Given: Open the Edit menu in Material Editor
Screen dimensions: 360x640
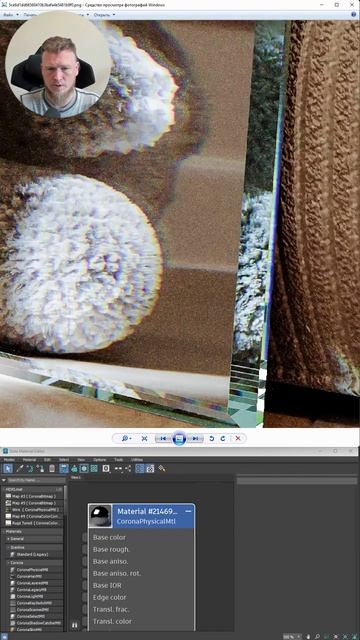Looking at the screenshot, I should coord(47,460).
